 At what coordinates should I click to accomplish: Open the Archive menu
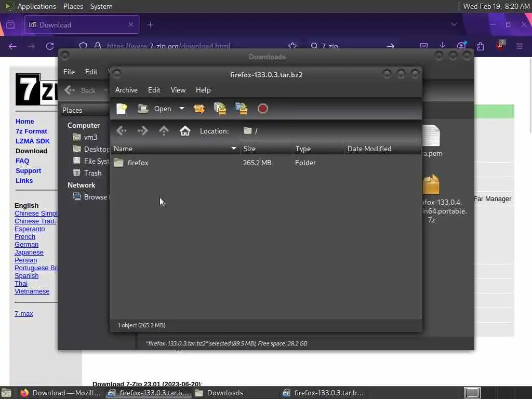126,90
